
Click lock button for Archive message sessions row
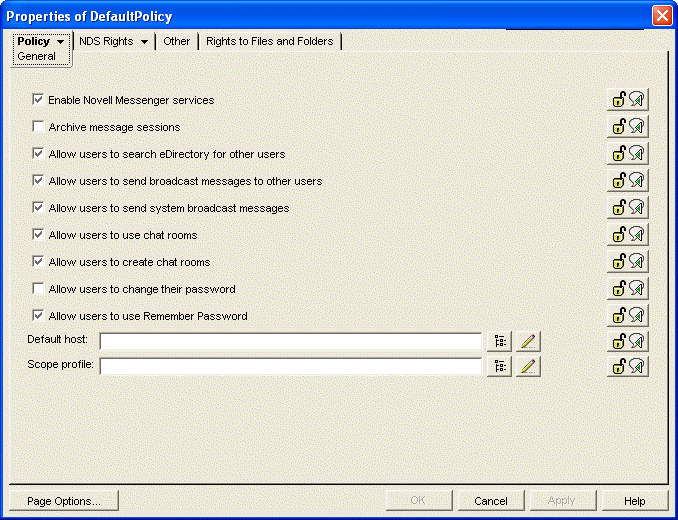pyautogui.click(x=627, y=127)
